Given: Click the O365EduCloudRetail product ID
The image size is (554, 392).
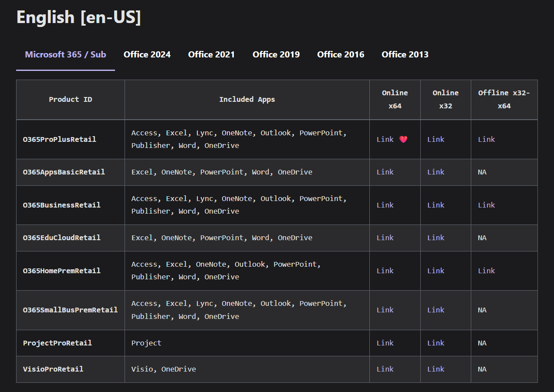Looking at the screenshot, I should click(61, 238).
